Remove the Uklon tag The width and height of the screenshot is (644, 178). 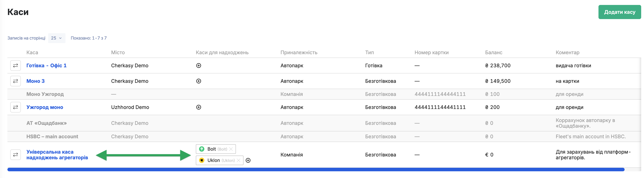coord(239,161)
